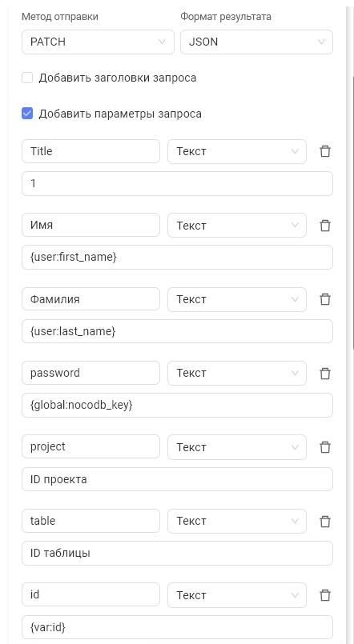Select the ID проекта value field
Screen dimensions: 354x644
[177, 479]
